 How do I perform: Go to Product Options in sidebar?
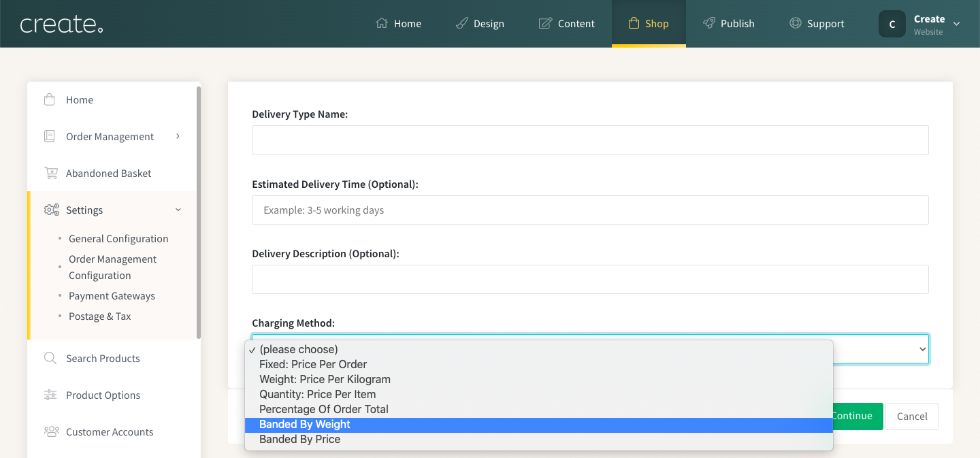[103, 395]
